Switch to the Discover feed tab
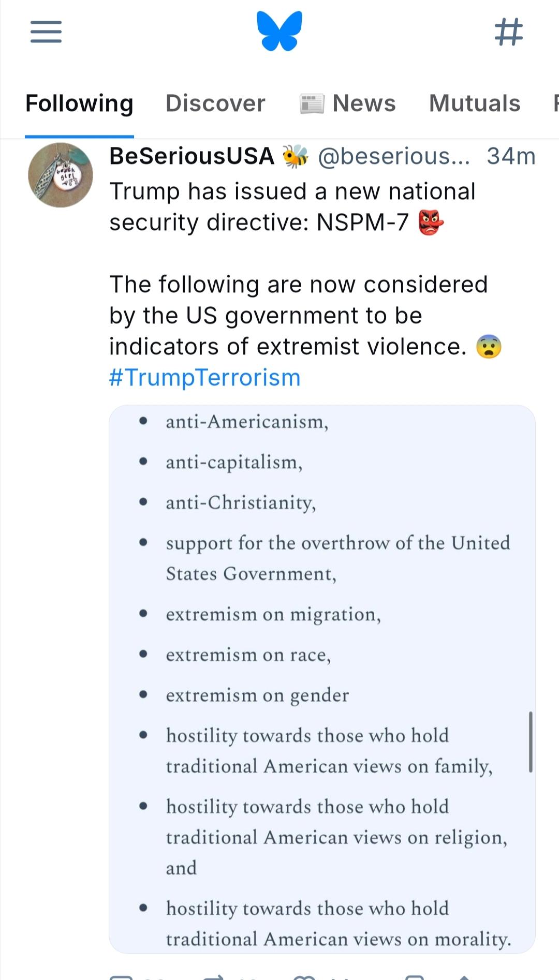Screen dimensions: 559x980 tap(215, 103)
